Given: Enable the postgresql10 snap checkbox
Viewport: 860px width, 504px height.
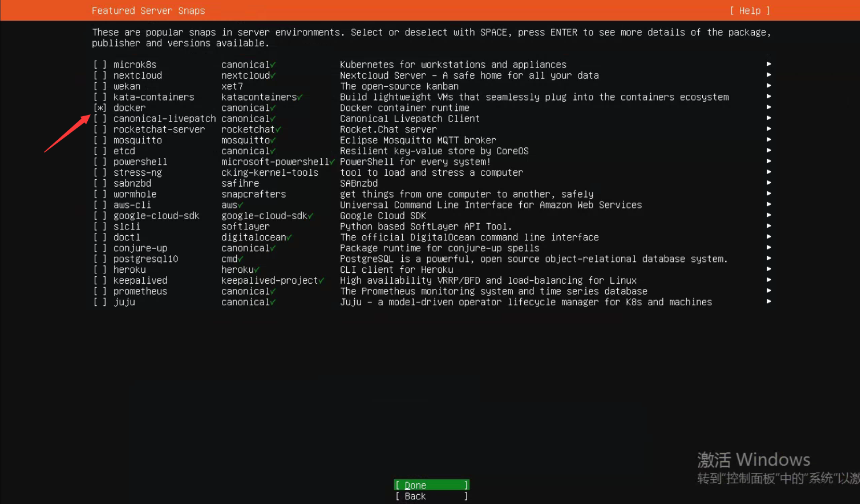Looking at the screenshot, I should coord(100,259).
